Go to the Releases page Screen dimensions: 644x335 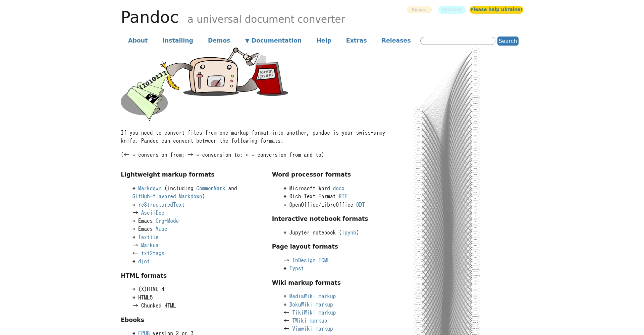click(396, 41)
